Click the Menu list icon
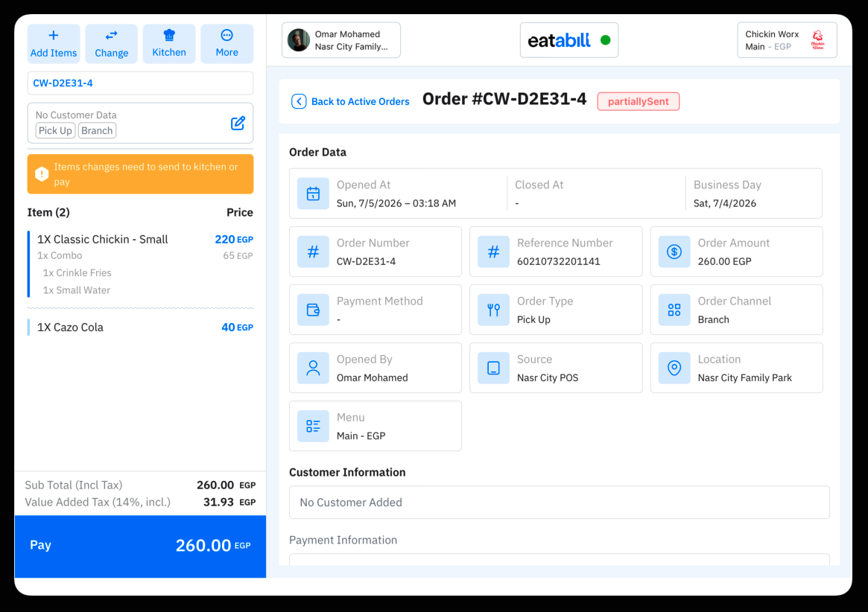868x612 pixels. click(x=314, y=426)
